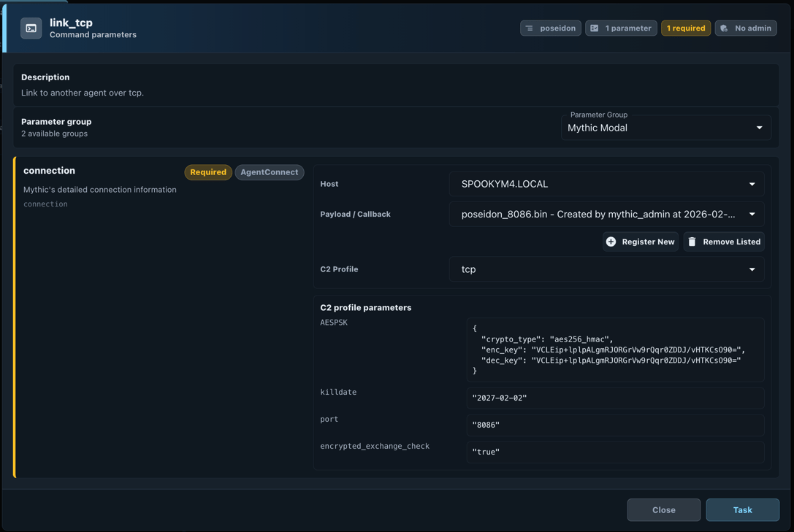This screenshot has height=532, width=794.
Task: Click the parameter form icon on 1 parameter chip
Action: coord(595,28)
